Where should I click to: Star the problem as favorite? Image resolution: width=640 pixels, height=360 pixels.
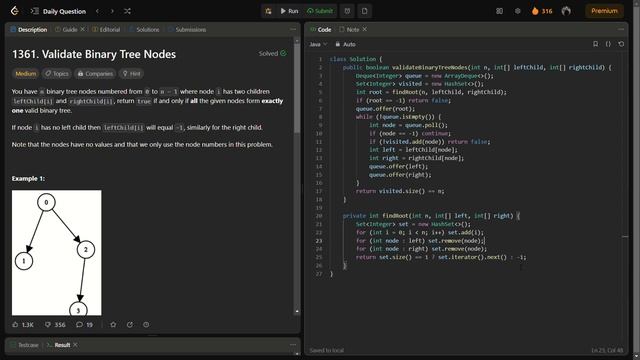pos(113,324)
